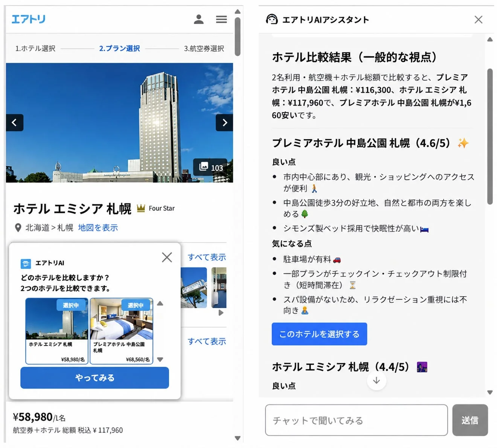Click the やってみる button
497x448 pixels.
[95, 378]
